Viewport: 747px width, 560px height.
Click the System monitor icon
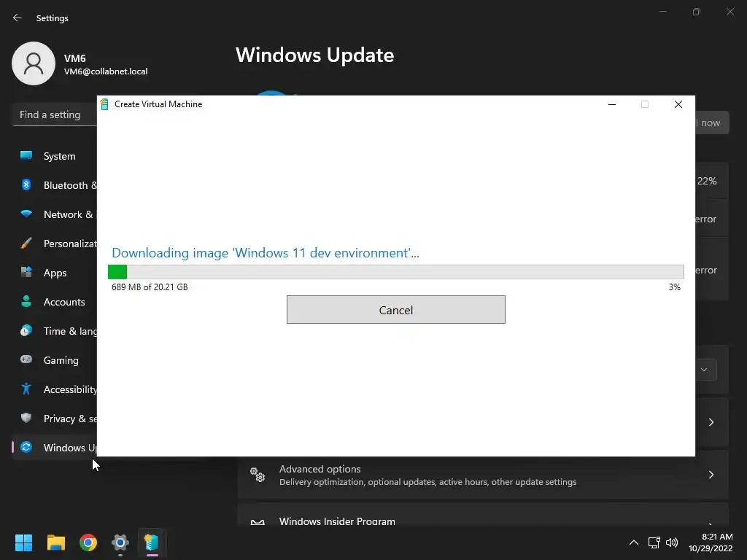[x=26, y=155]
